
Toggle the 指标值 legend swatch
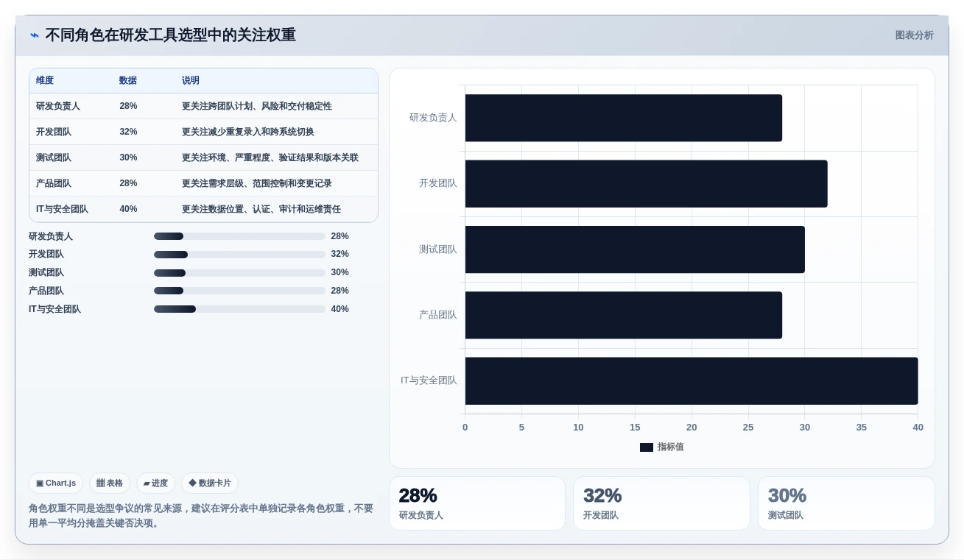click(647, 447)
